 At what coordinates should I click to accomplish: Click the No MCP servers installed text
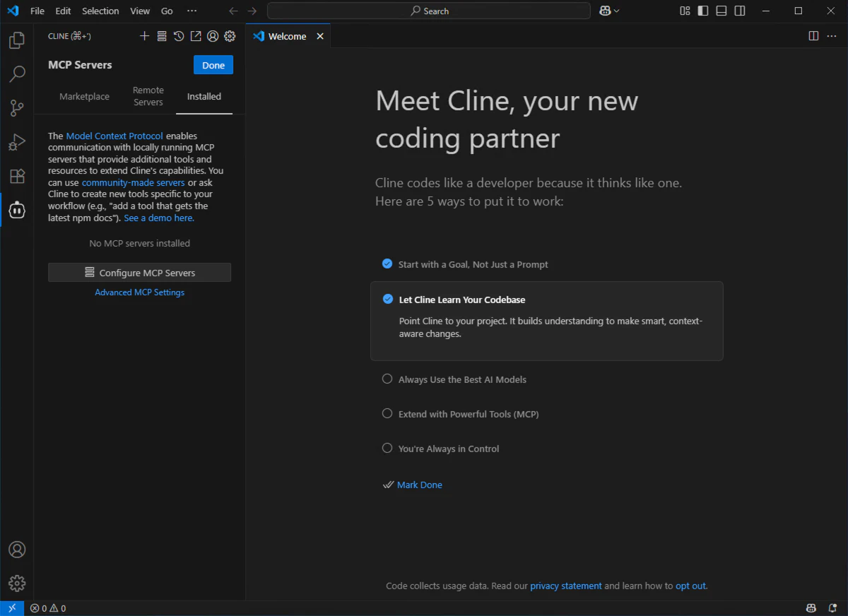tap(140, 243)
